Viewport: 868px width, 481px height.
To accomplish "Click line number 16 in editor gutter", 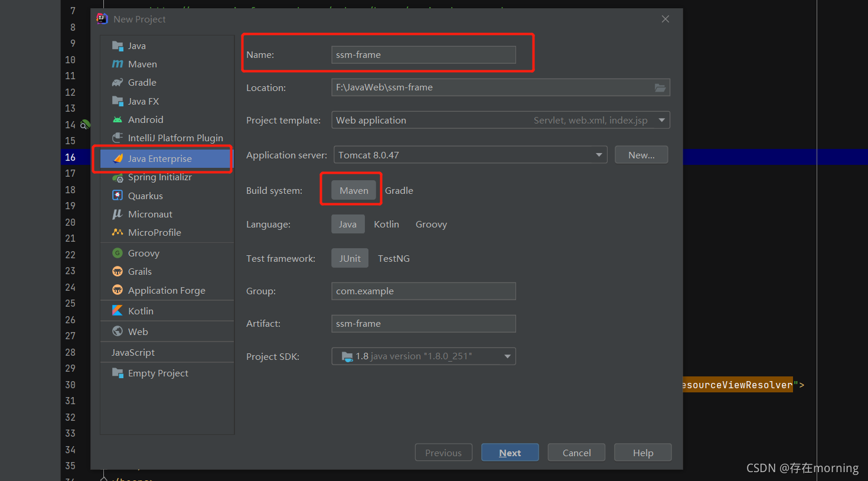I will point(70,157).
